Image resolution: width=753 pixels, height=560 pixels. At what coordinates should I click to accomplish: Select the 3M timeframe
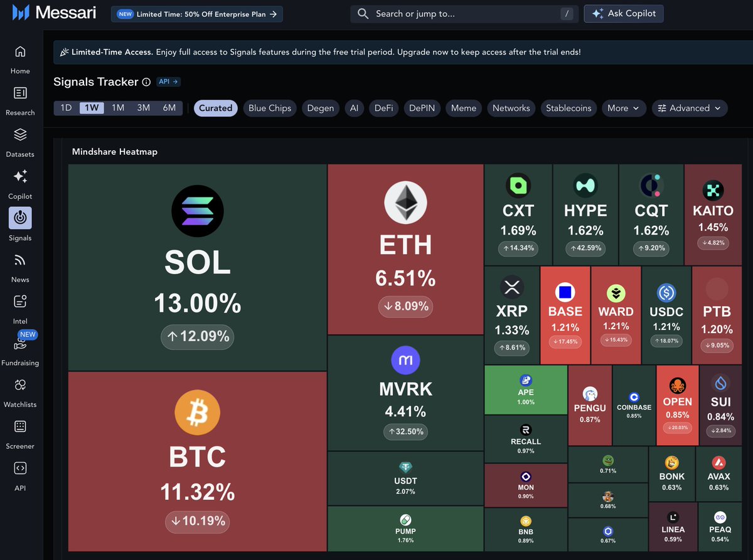click(x=144, y=108)
